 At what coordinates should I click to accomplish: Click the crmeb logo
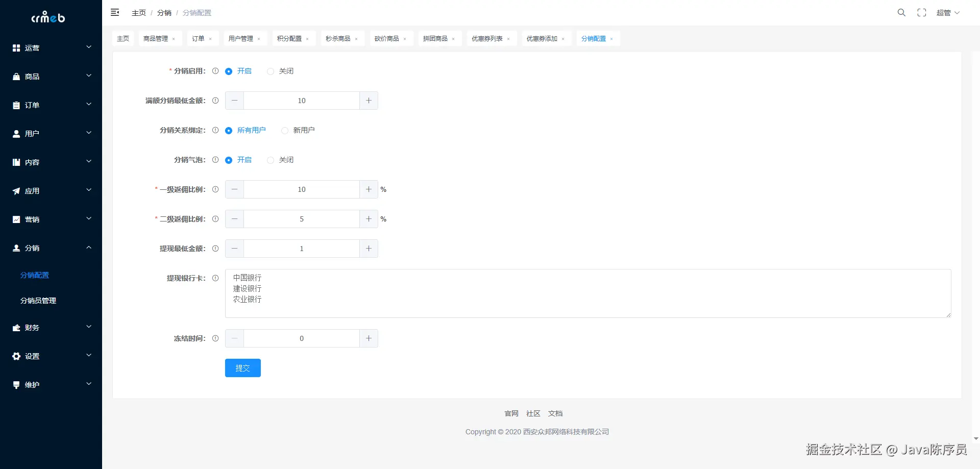48,17
